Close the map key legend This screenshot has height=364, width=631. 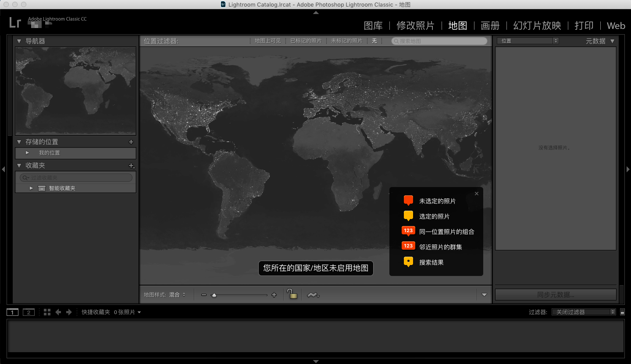(x=477, y=194)
